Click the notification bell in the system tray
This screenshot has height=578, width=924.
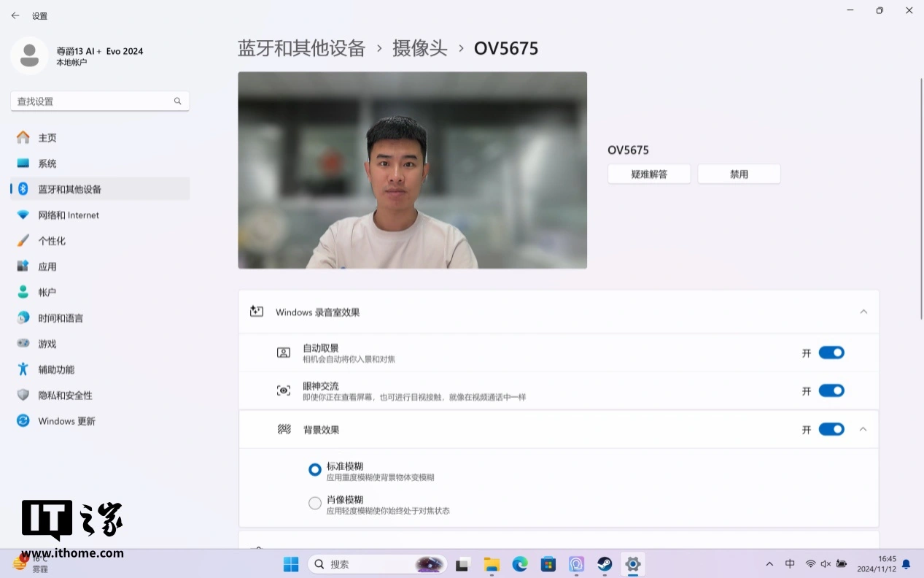tap(906, 564)
